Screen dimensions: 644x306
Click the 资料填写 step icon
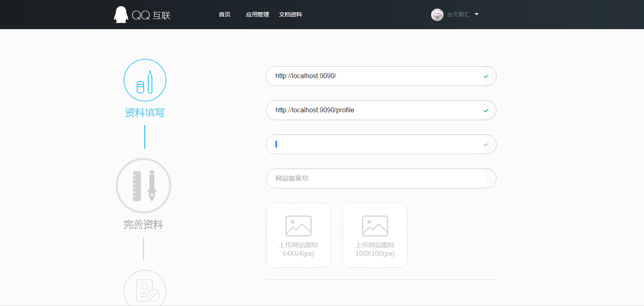(x=145, y=80)
